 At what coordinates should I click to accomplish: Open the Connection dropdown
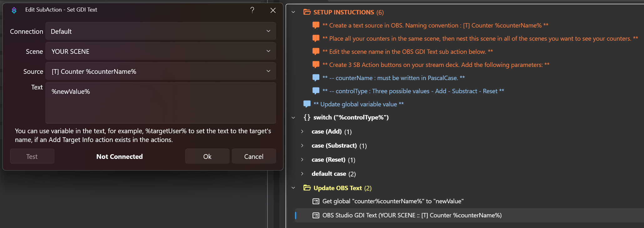click(160, 31)
